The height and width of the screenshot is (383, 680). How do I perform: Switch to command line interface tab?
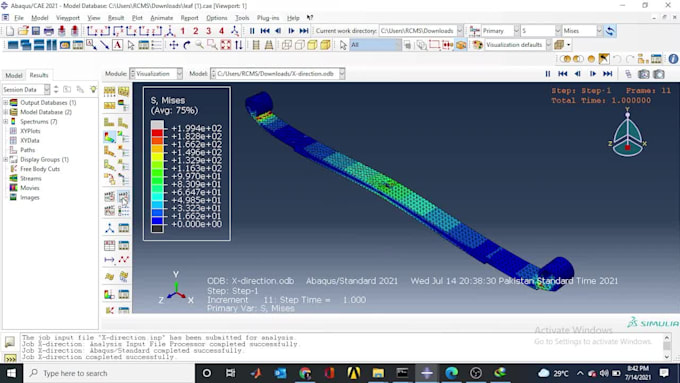point(10,358)
